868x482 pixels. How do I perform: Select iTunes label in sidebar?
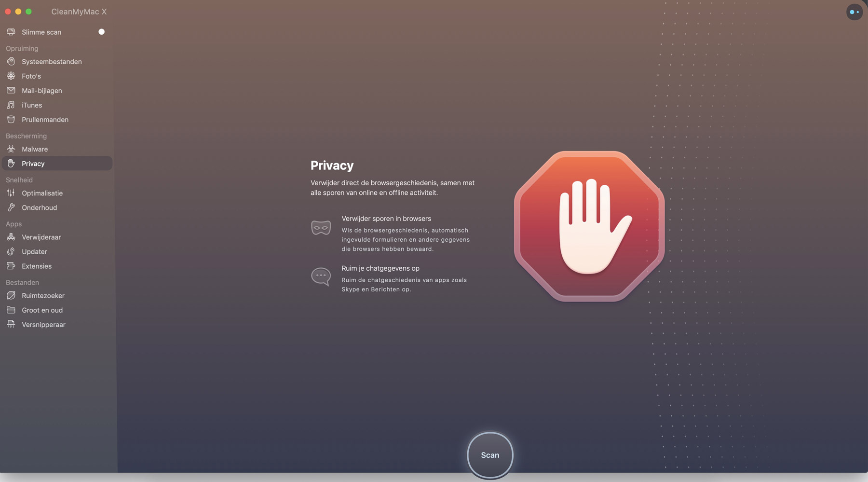click(32, 105)
